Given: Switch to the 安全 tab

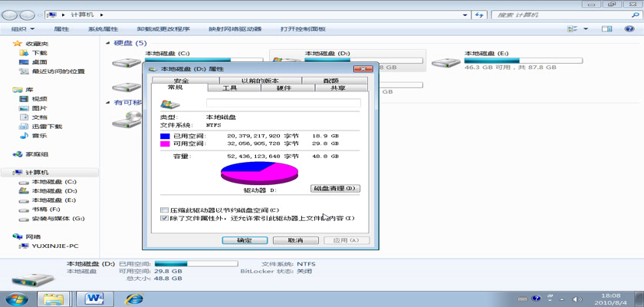Looking at the screenshot, I should click(182, 81).
